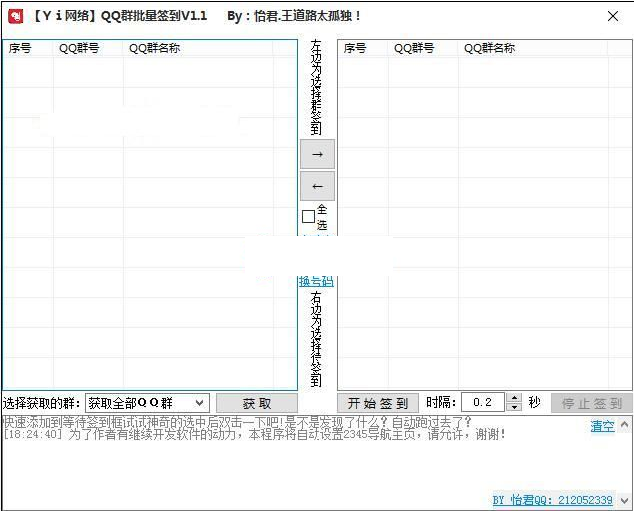Increase the 时隔 interval with up arrow
The height and width of the screenshot is (512, 634).
point(515,398)
